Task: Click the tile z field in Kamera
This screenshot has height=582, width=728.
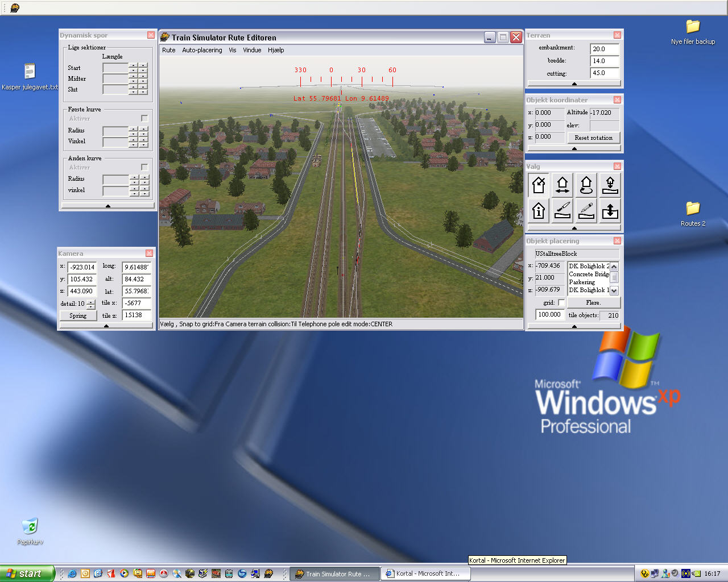Action: tap(136, 315)
